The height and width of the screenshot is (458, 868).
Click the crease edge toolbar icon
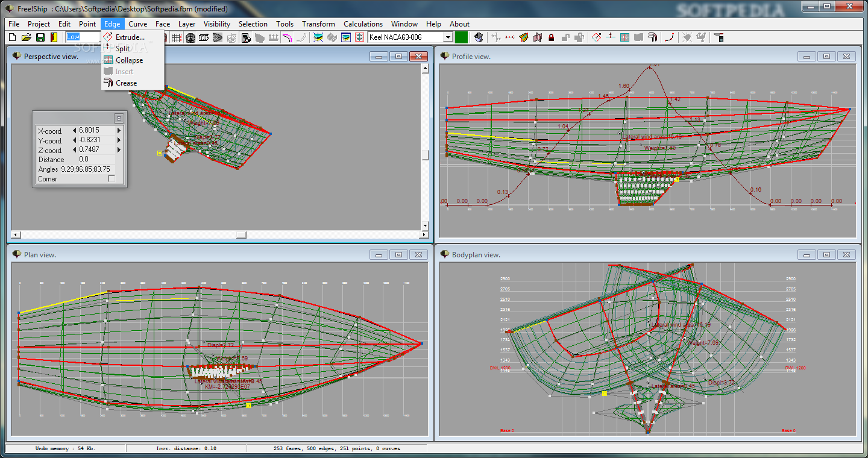pyautogui.click(x=653, y=37)
